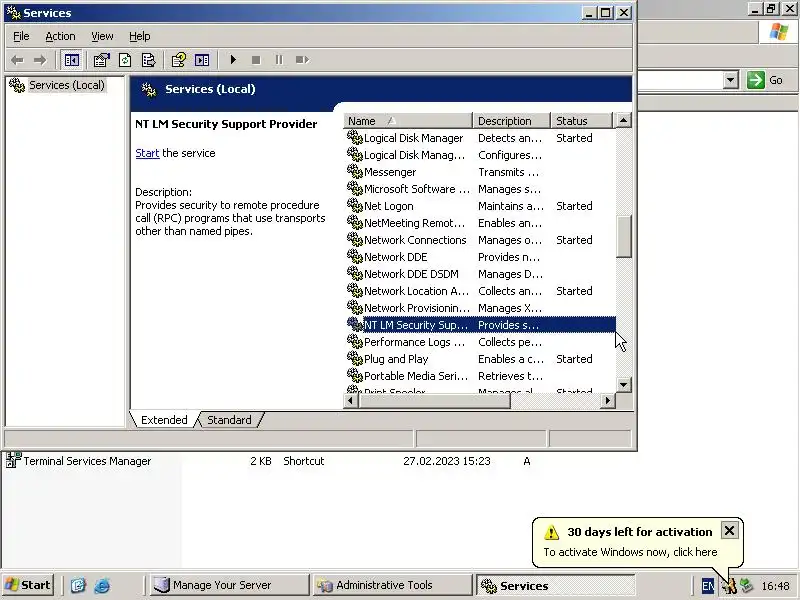Select the Network Provisioning service row

(480, 308)
